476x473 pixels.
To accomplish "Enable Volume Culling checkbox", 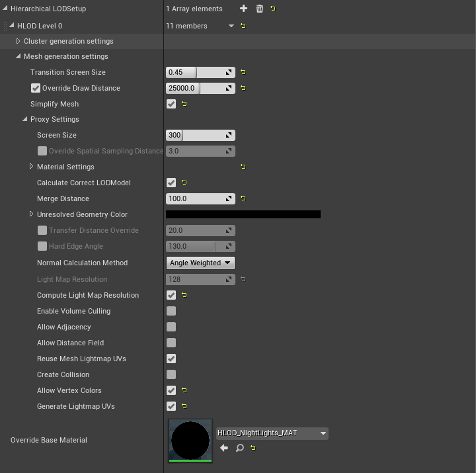I will [x=171, y=311].
